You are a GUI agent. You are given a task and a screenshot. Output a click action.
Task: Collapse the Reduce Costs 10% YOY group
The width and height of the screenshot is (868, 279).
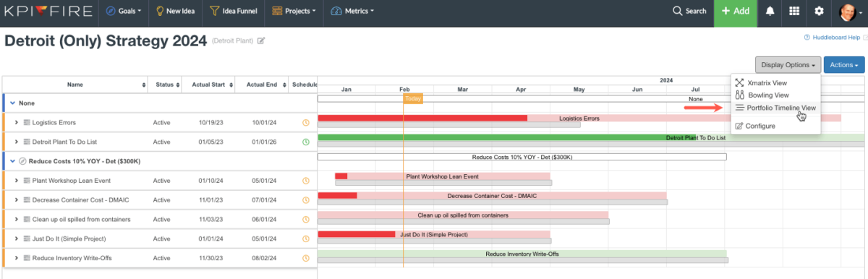pos(12,161)
